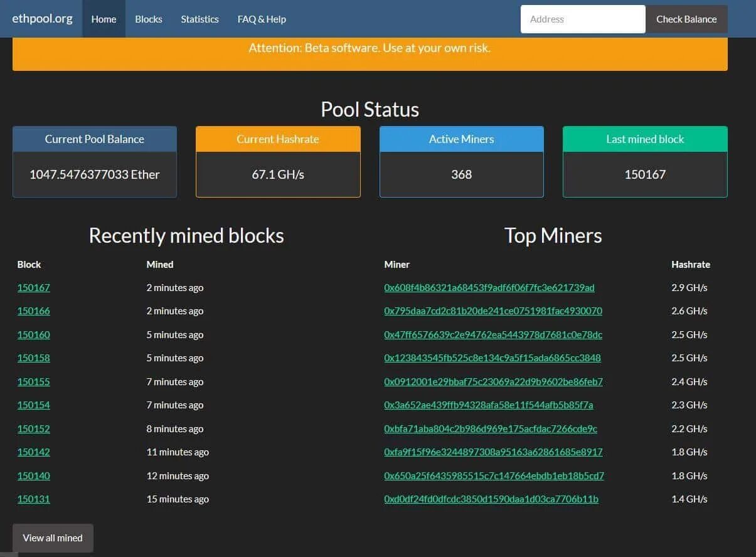Click the Mined column header

pos(160,265)
